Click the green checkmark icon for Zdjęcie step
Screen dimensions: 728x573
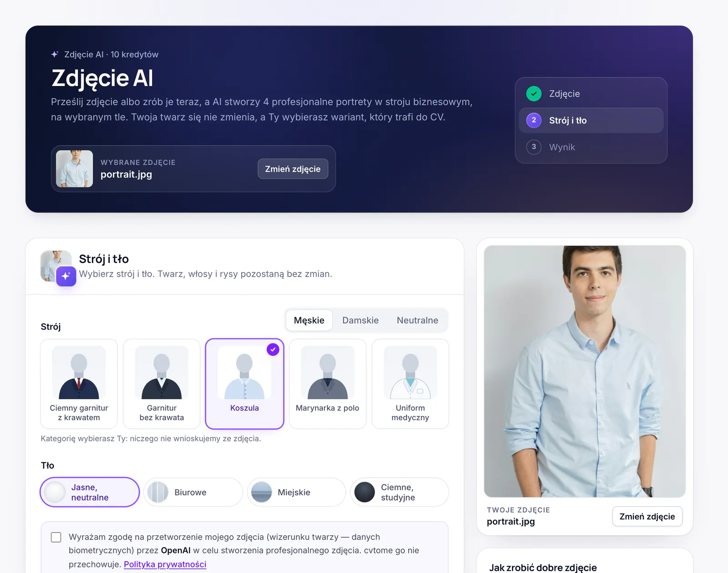tap(534, 93)
